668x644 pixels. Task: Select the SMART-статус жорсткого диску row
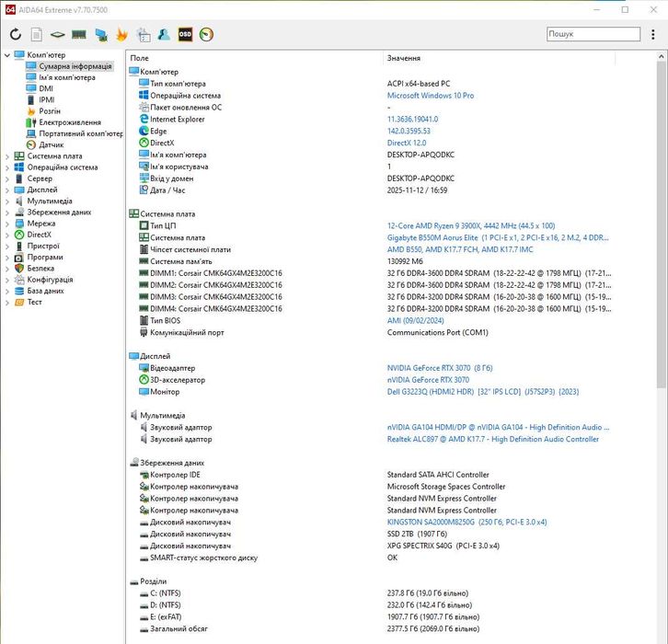tap(371, 558)
